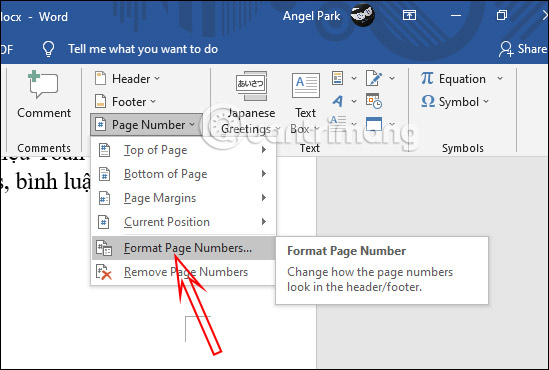
Task: Open the Symbol dropdown
Action: click(x=454, y=102)
